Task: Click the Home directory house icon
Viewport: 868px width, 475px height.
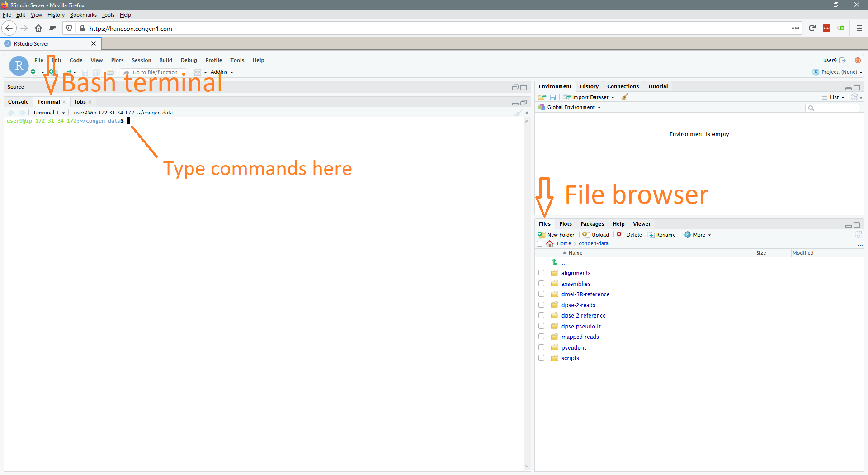Action: [x=550, y=244]
